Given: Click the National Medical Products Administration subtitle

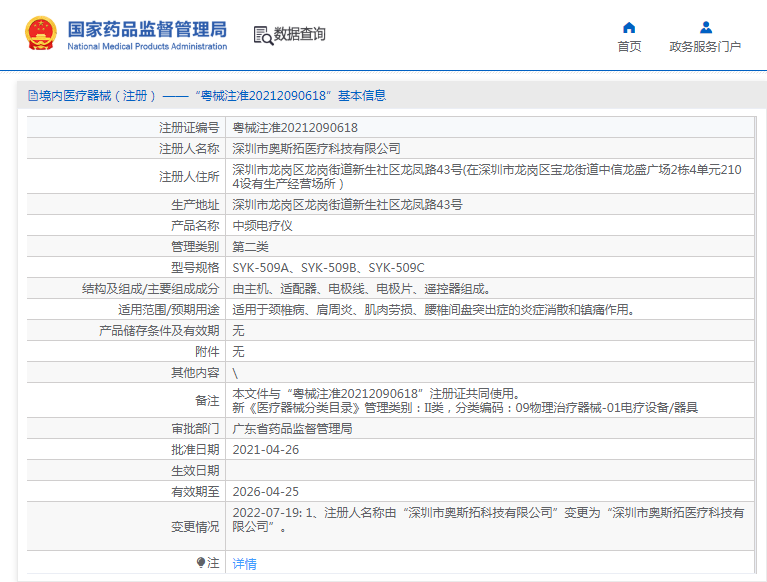Looking at the screenshot, I should (x=147, y=46).
